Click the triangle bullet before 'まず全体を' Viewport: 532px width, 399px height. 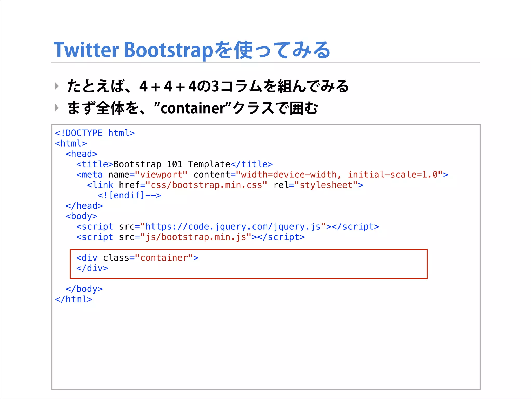point(57,108)
